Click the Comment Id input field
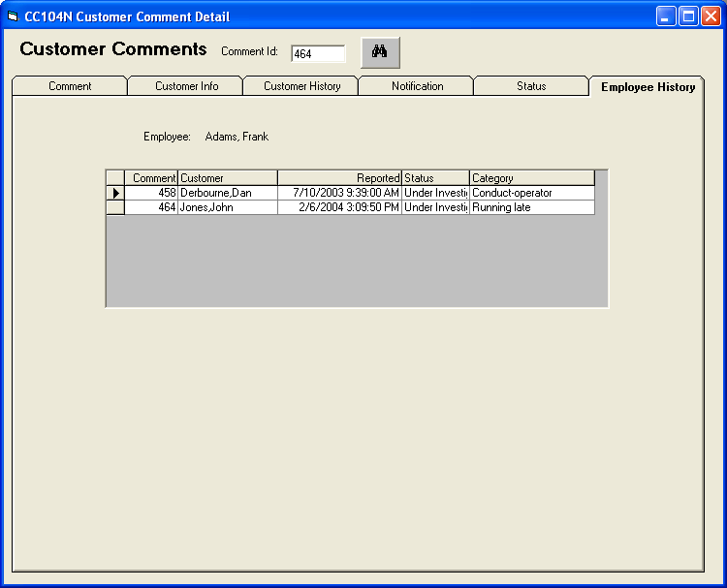 318,54
